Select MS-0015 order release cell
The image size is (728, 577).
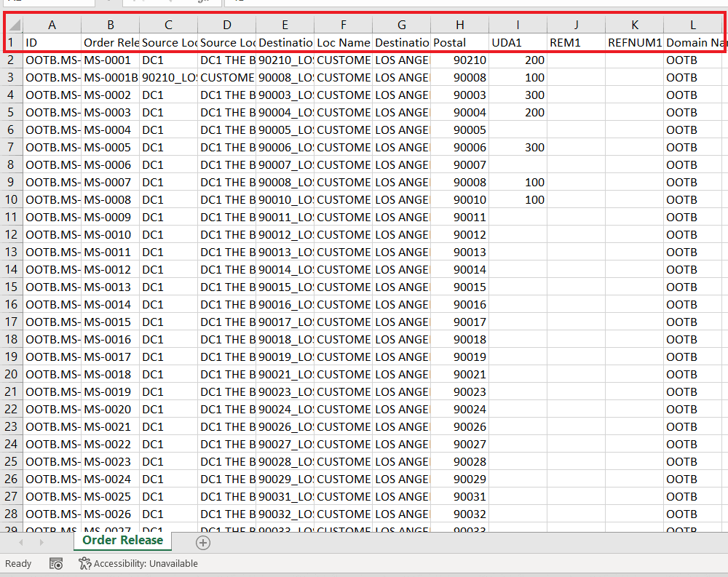pyautogui.click(x=111, y=322)
